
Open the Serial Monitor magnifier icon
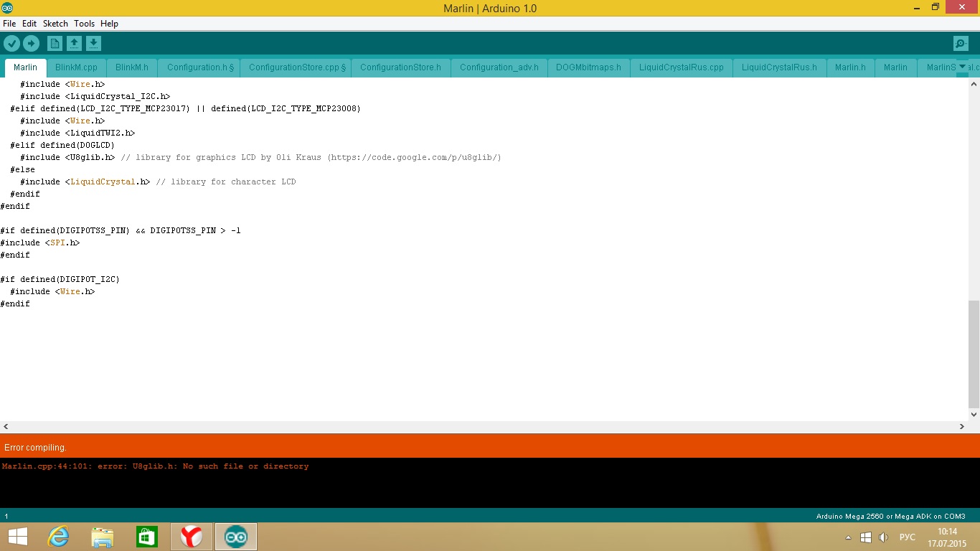tap(961, 44)
